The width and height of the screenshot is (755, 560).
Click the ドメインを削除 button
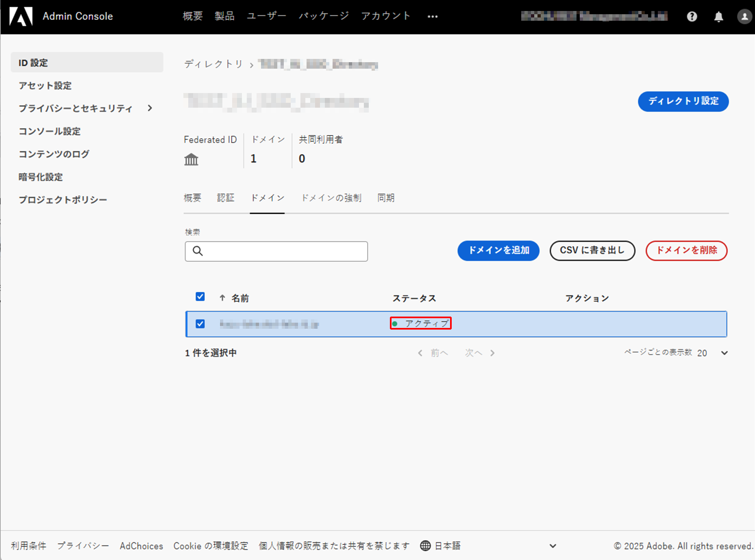686,250
